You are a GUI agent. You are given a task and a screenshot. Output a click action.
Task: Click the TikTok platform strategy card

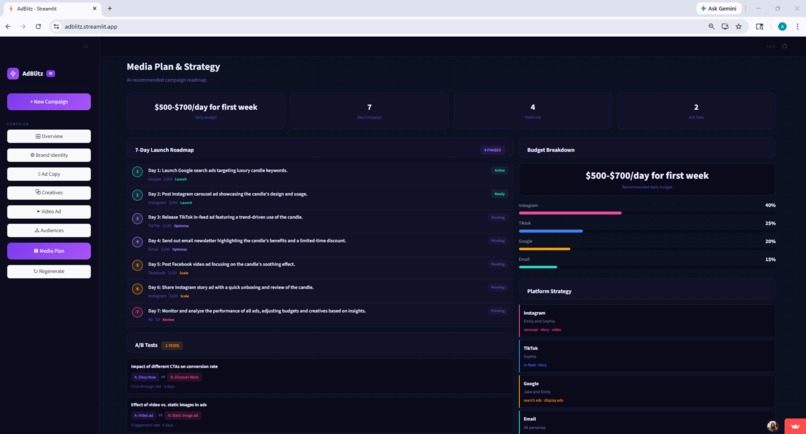tap(647, 356)
